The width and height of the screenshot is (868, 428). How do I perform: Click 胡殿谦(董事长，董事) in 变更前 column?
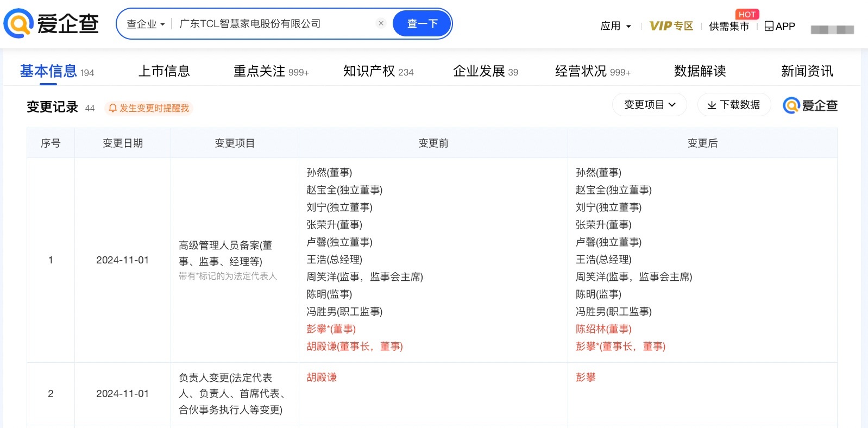[355, 347]
